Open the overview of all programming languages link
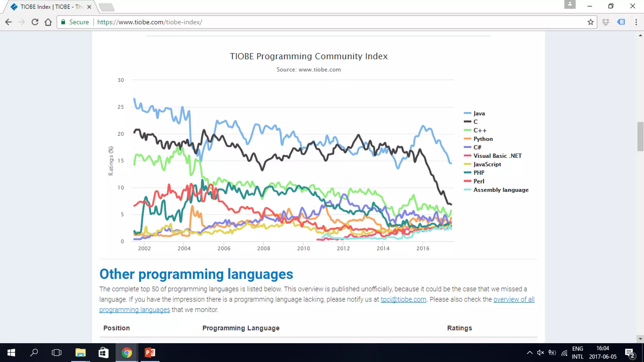This screenshot has height=362, width=644. [x=514, y=299]
